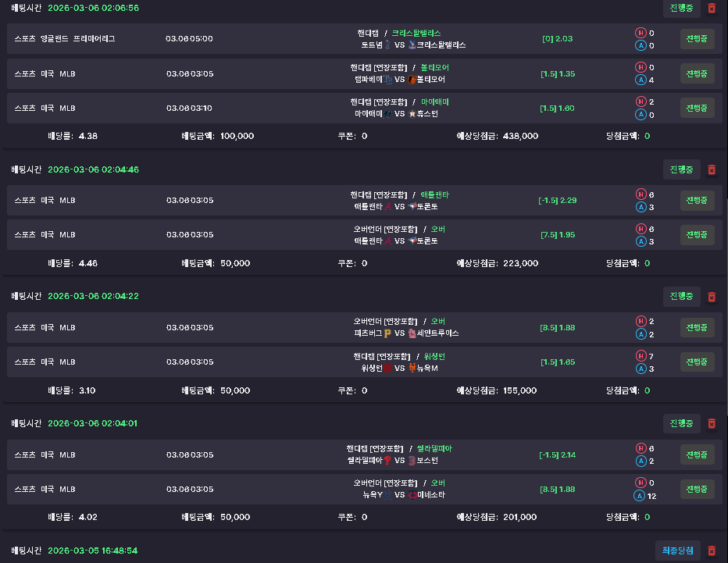
Task: Delete the bet placed at 02:06:56
Action: point(711,8)
